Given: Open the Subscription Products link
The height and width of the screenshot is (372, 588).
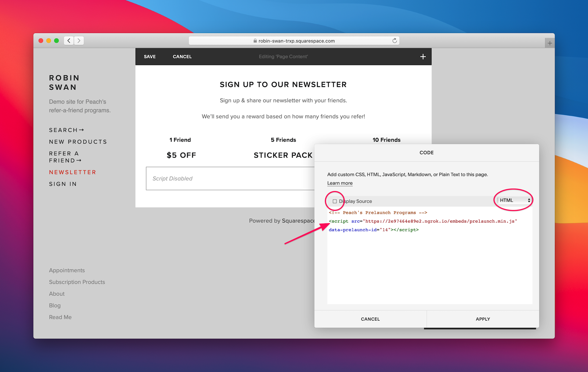Looking at the screenshot, I should coord(77,282).
